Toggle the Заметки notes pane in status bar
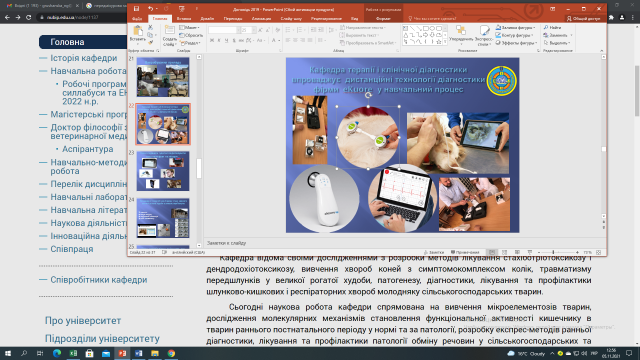Image resolution: width=640 pixels, height=360 pixels. (433, 252)
